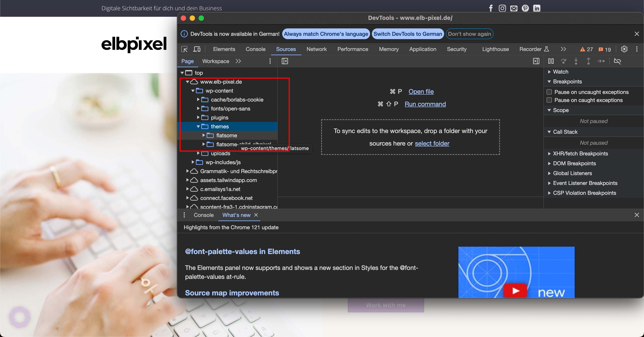
Task: Expand DOM Breakpoints section
Action: (549, 163)
